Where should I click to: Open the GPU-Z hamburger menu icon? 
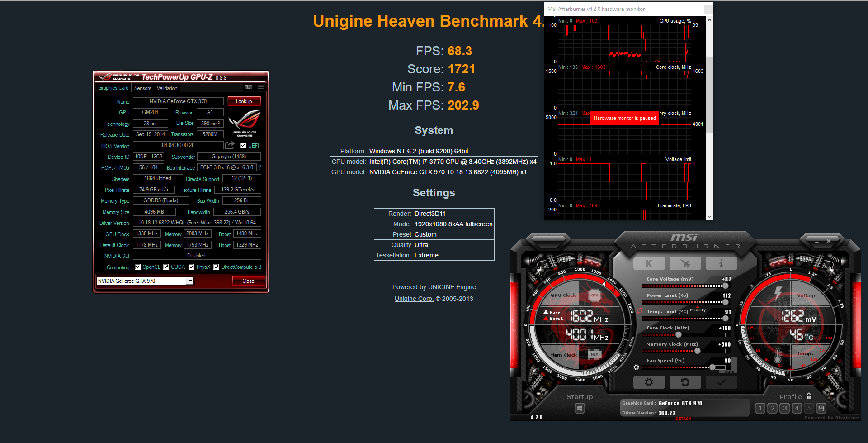click(x=261, y=87)
